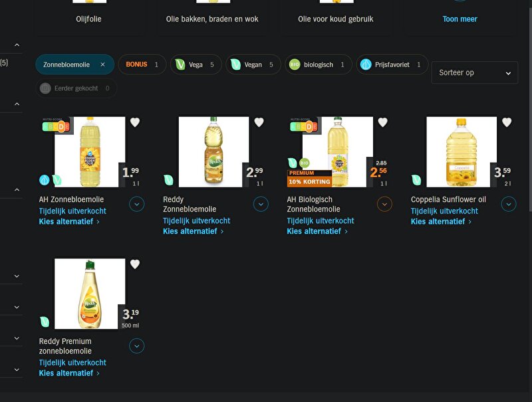Toggle the Eerder gekocht filter chip

[x=76, y=88]
